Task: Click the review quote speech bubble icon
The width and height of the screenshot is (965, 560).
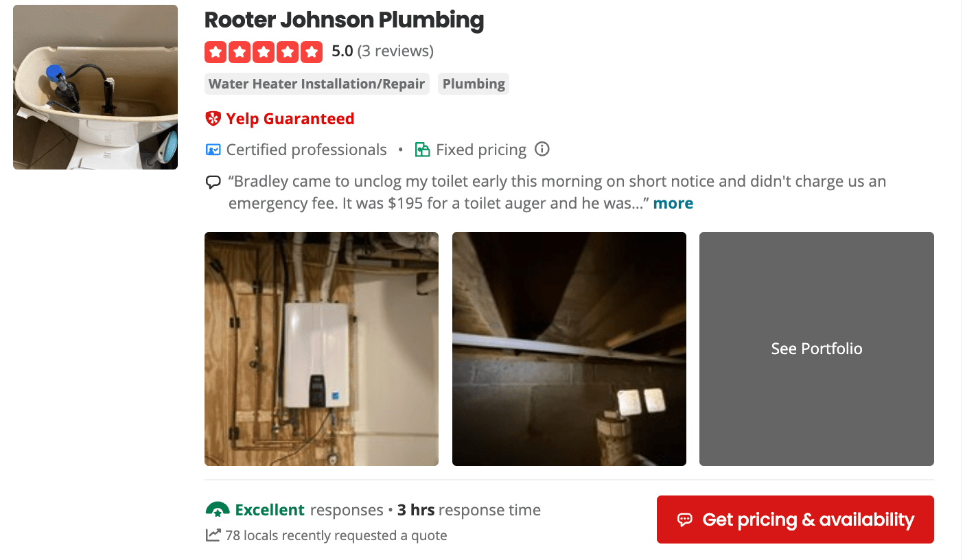Action: (213, 183)
